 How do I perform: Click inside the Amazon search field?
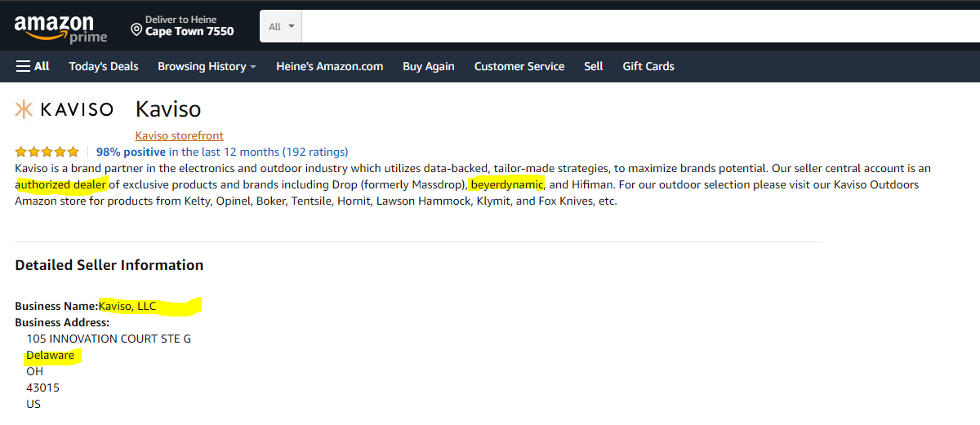(641, 27)
